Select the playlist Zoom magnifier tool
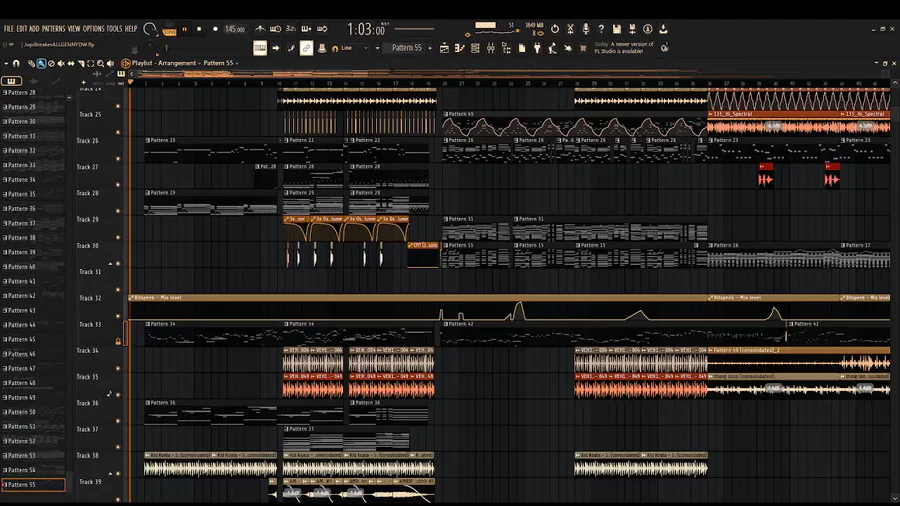This screenshot has height=506, width=900. pos(100,64)
